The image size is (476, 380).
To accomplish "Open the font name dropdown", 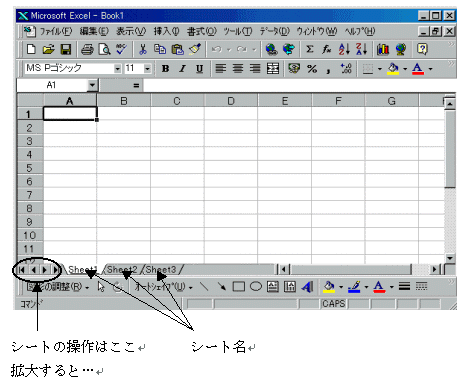I will (x=117, y=69).
